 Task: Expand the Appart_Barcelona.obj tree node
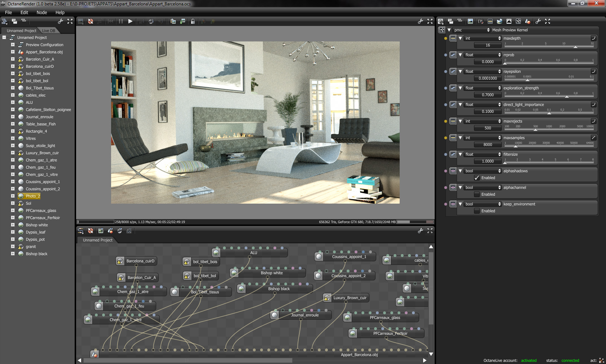13,52
